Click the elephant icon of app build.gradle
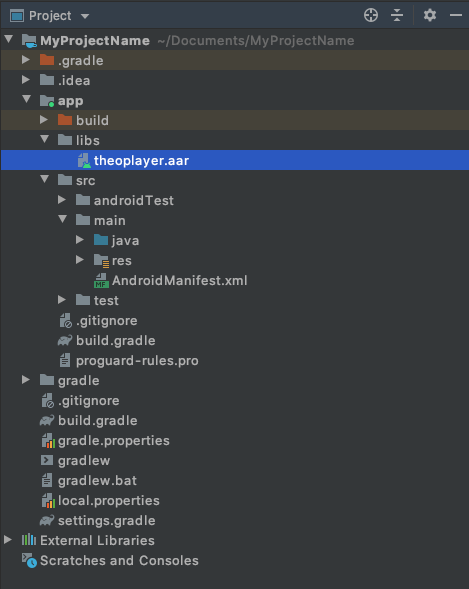The height and width of the screenshot is (589, 469). tap(65, 340)
